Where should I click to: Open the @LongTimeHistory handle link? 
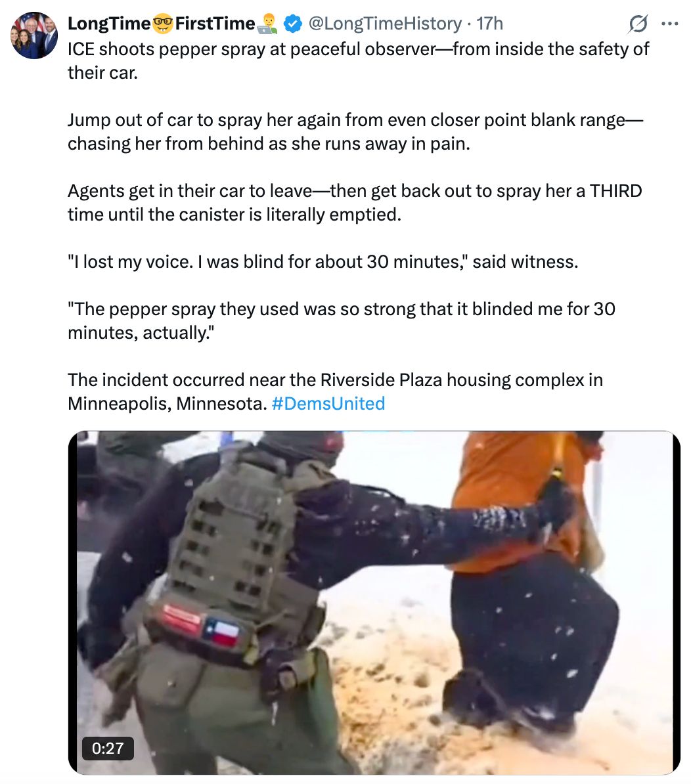[x=385, y=24]
